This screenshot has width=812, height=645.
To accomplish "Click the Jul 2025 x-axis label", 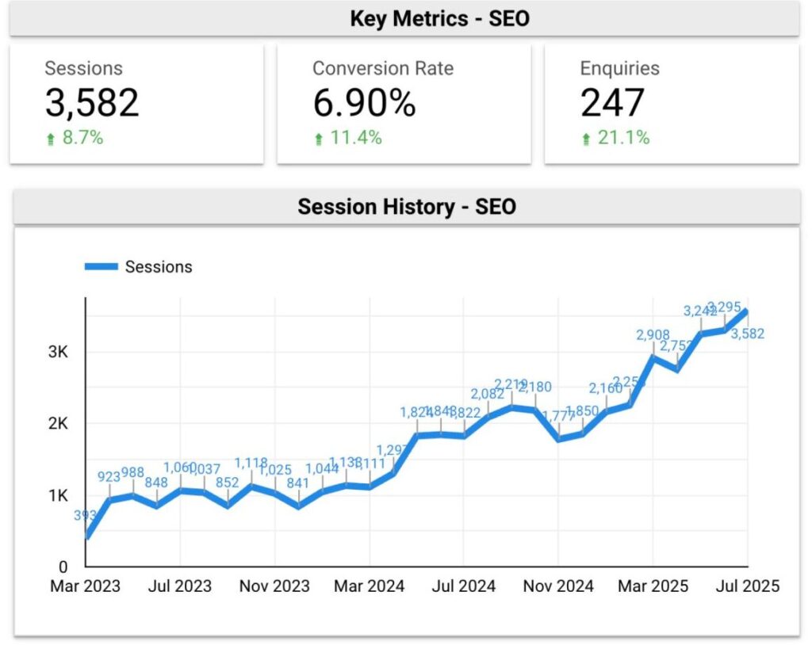I will pos(746,586).
